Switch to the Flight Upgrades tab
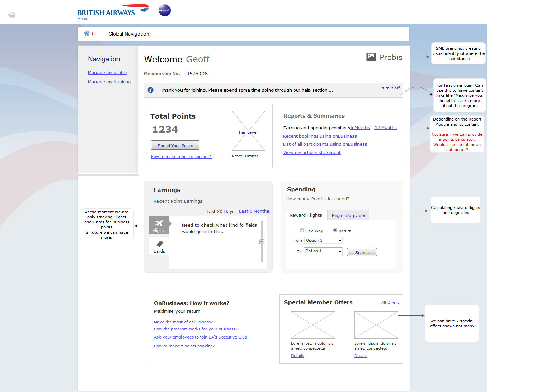The width and height of the screenshot is (536, 392). tap(349, 215)
